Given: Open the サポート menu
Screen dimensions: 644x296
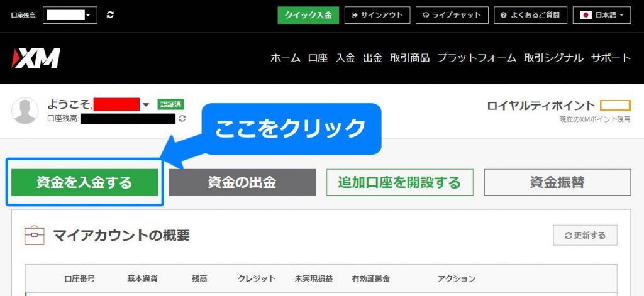Looking at the screenshot, I should tap(610, 58).
